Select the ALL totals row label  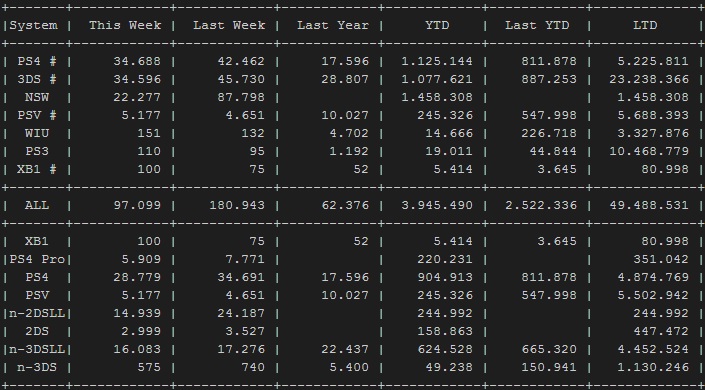[37, 206]
